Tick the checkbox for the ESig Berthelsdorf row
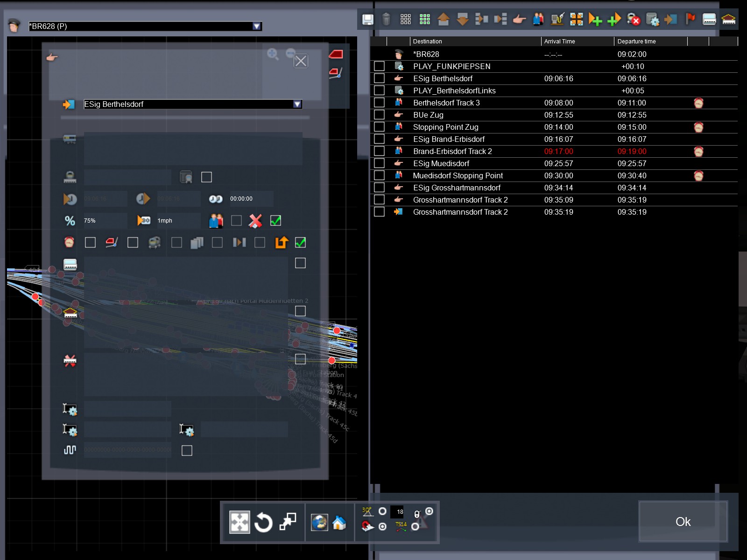The height and width of the screenshot is (560, 747). pos(379,78)
